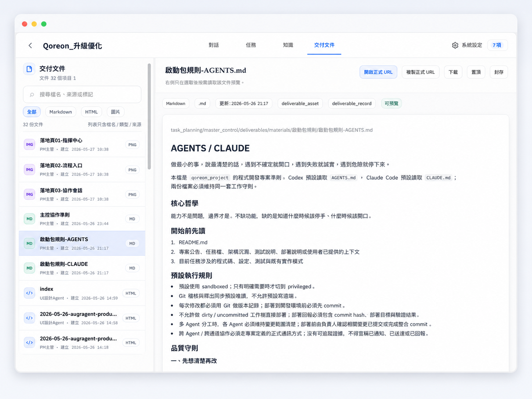The height and width of the screenshot is (399, 532).
Task: Click the back arrow beside Qoreon_升級優化
Action: coord(30,46)
